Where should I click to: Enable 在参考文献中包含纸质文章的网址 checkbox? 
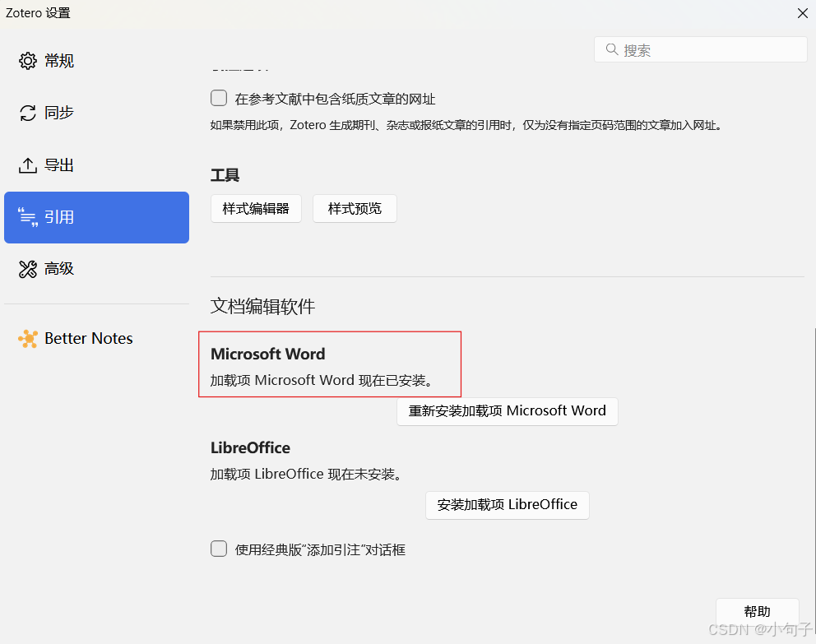(219, 98)
